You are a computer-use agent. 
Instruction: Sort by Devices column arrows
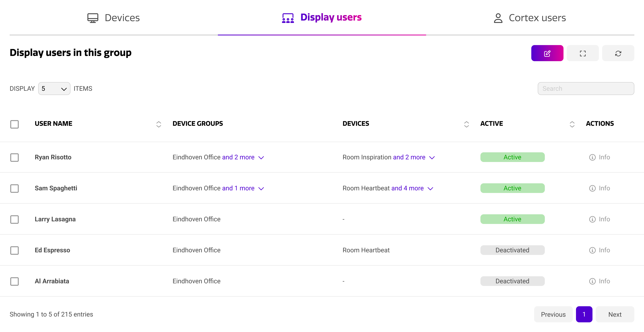click(466, 124)
